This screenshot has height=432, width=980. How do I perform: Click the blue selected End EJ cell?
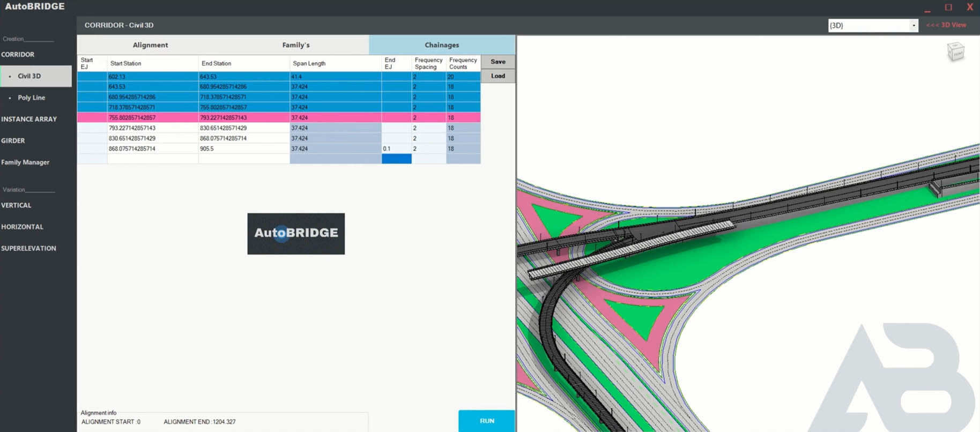click(x=397, y=159)
